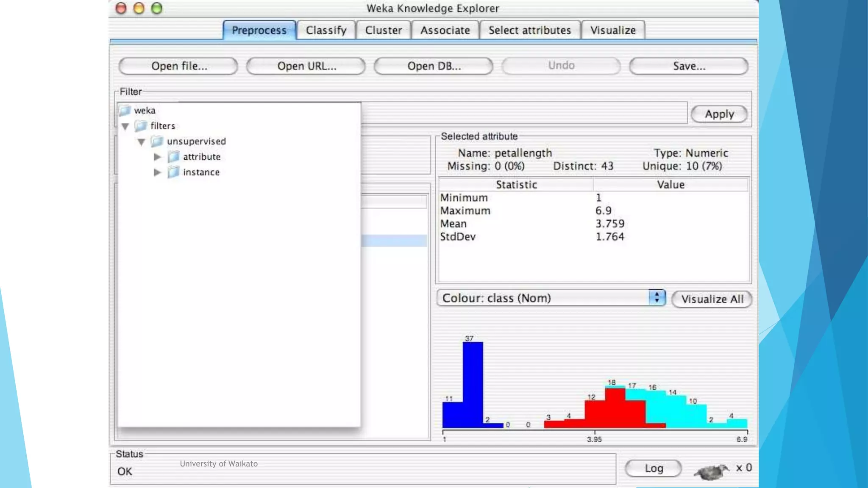The width and height of the screenshot is (868, 488).
Task: Click the Log button
Action: 653,468
